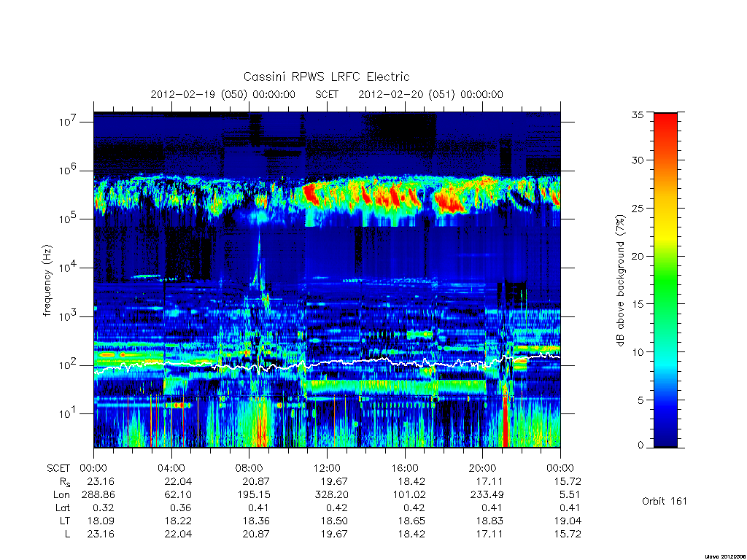Click the 04:00 SCET time label
This screenshot has width=747, height=560.
pos(171,468)
